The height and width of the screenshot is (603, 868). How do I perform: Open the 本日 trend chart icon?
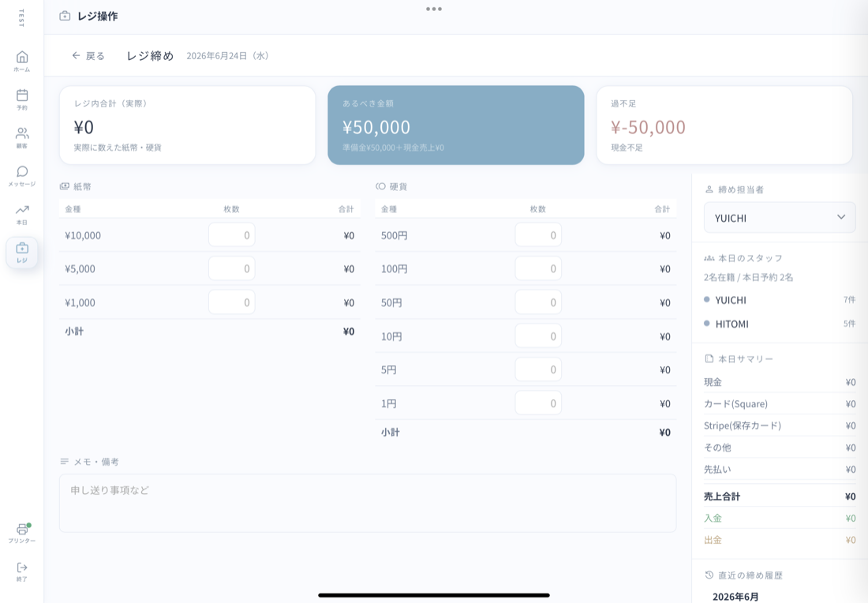(x=21, y=214)
